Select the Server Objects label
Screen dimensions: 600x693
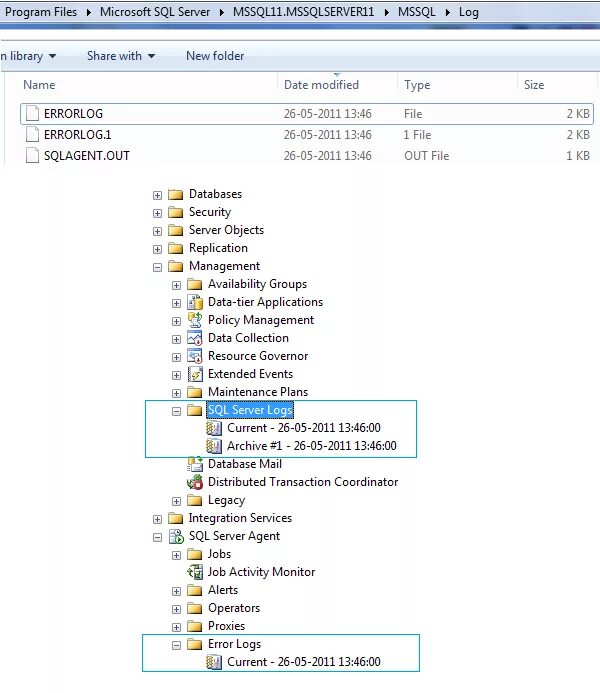[x=226, y=230]
